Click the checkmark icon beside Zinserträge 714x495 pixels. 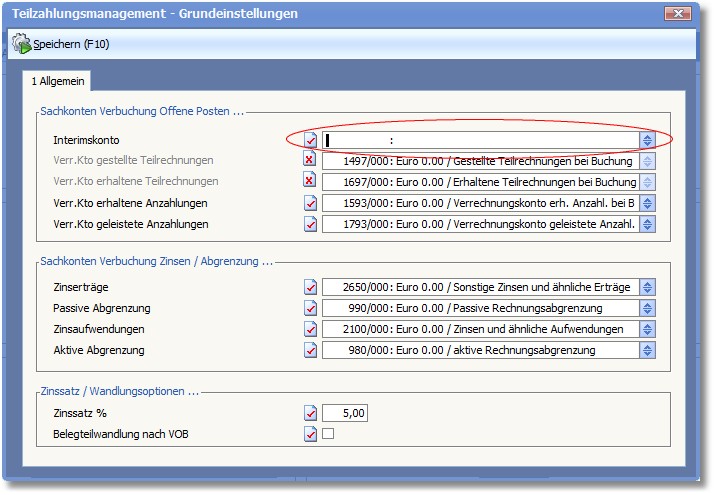(311, 287)
